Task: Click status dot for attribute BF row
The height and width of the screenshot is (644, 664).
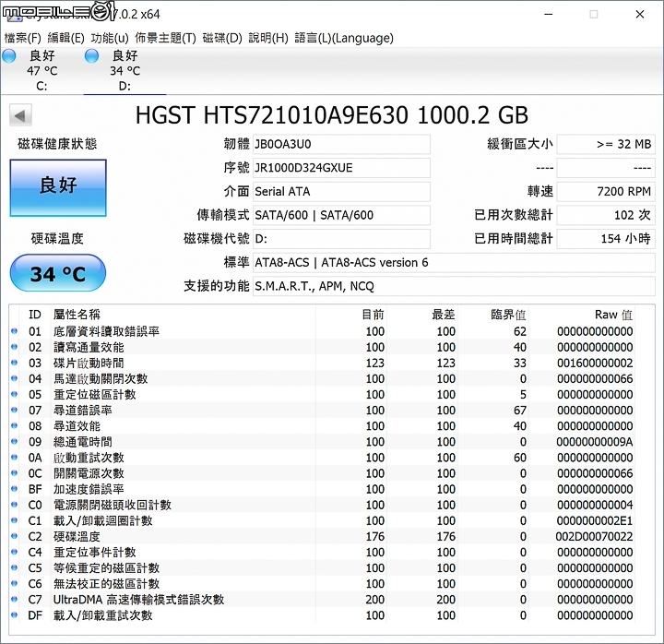Action: click(14, 489)
